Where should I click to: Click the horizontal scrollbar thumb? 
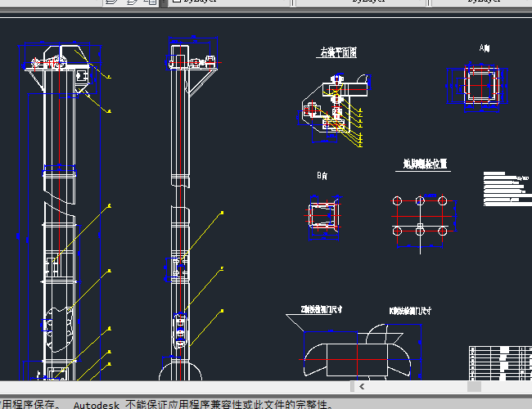tap(474, 387)
